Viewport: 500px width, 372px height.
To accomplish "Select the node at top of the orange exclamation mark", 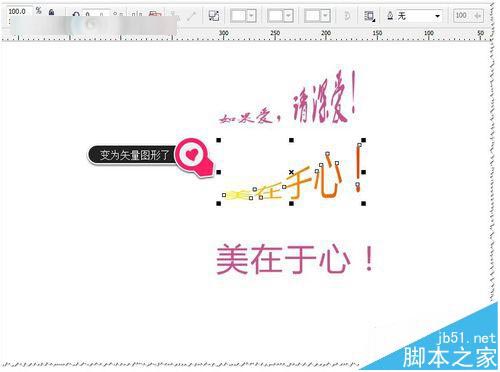I will click(x=359, y=145).
